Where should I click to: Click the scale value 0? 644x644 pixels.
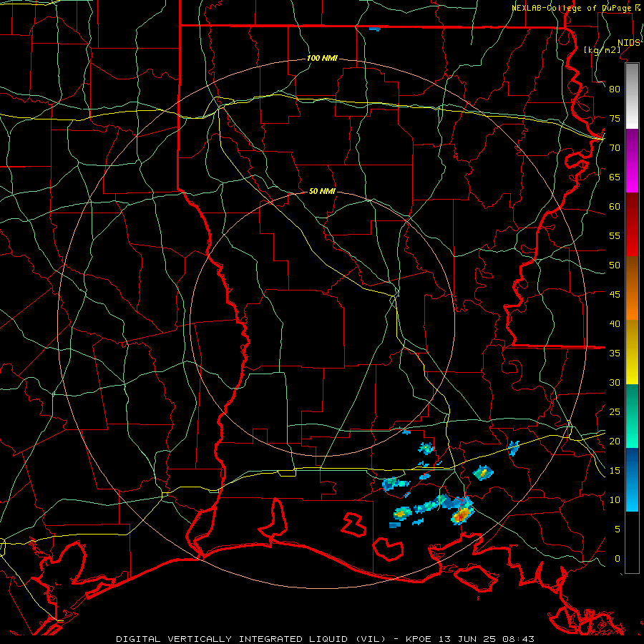point(618,559)
